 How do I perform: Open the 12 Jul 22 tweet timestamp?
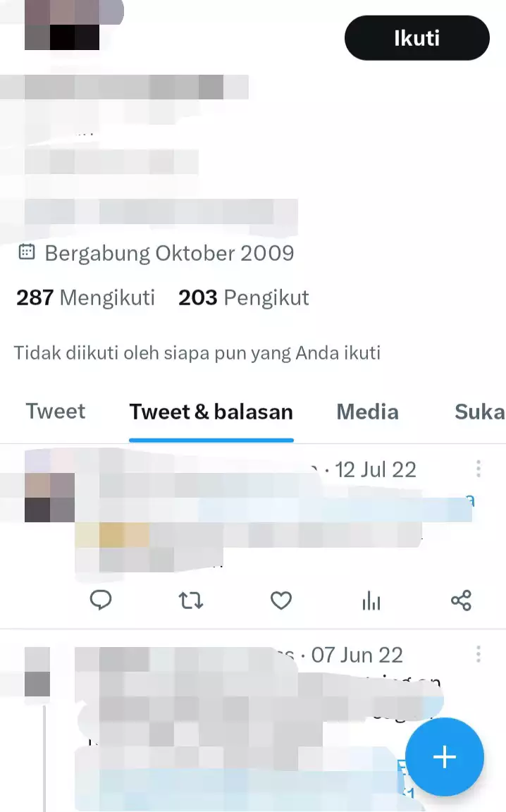point(376,469)
